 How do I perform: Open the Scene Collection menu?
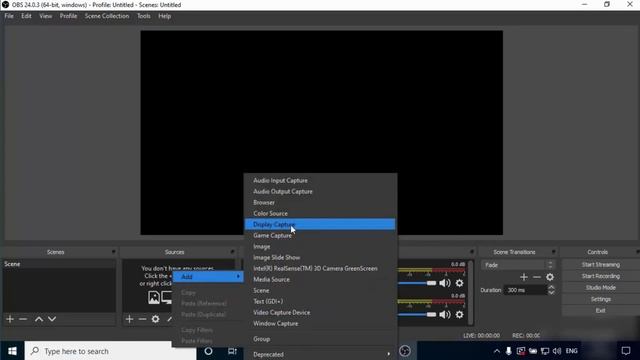pyautogui.click(x=107, y=16)
